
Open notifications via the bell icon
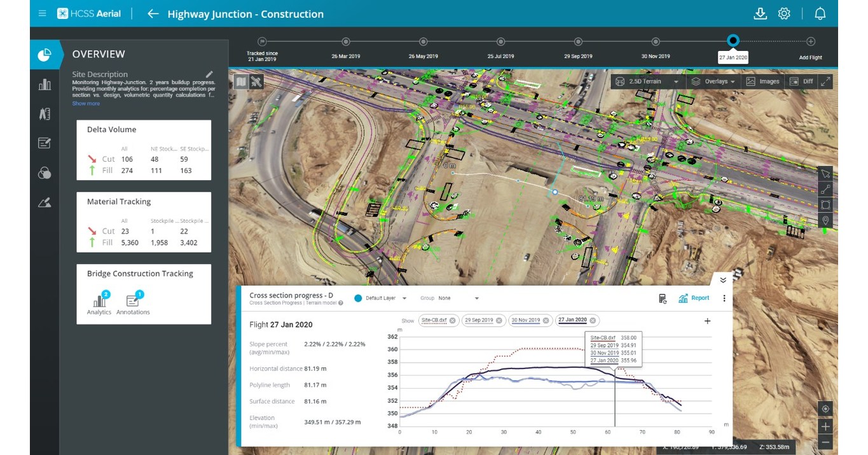pos(820,13)
